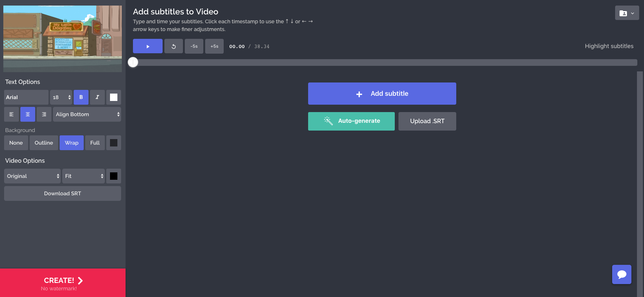The image size is (644, 297).
Task: Open the chat support bubble
Action: click(621, 274)
